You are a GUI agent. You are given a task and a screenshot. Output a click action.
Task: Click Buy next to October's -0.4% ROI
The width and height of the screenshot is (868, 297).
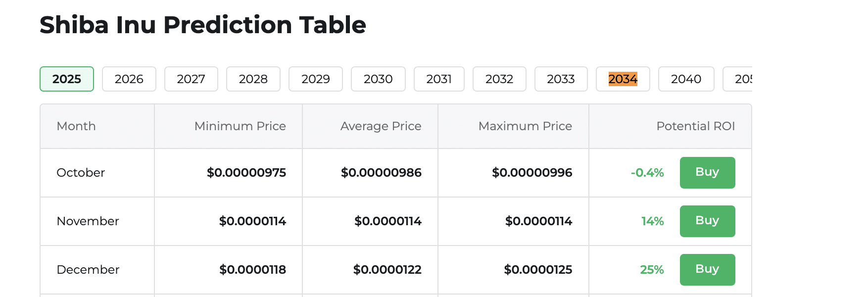point(707,173)
